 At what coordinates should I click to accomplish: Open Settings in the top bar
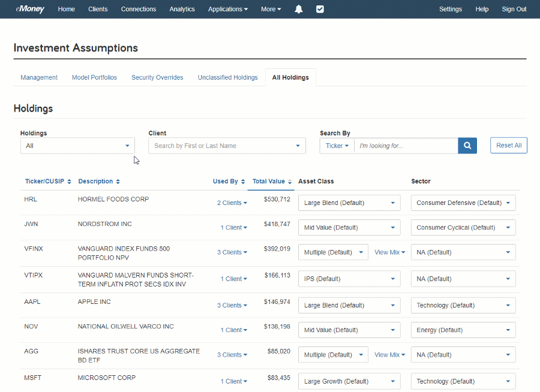pos(451,10)
